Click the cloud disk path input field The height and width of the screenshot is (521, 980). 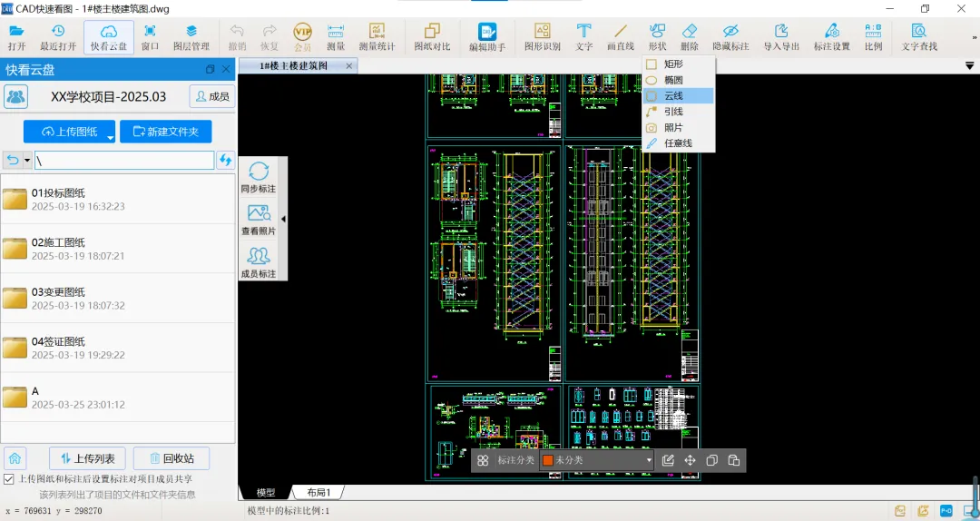tap(124, 160)
